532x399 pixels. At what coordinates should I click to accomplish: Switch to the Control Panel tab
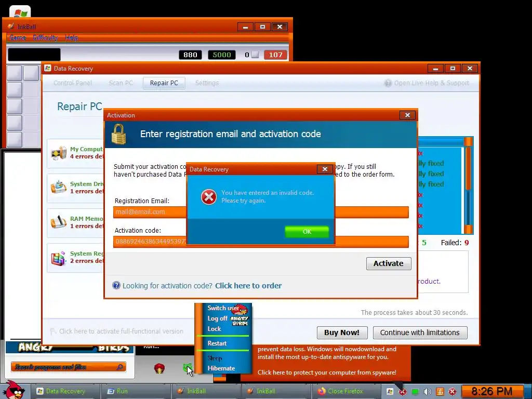pos(73,83)
